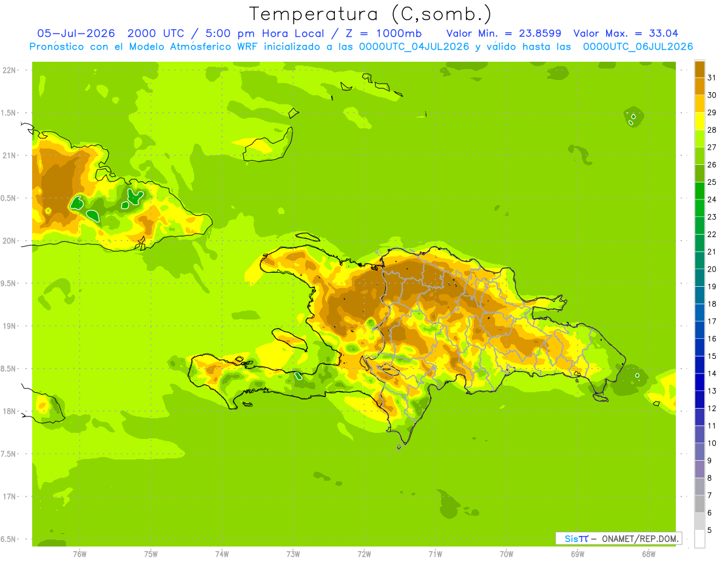
Task: Click legend value "26"
Action: coord(712,165)
